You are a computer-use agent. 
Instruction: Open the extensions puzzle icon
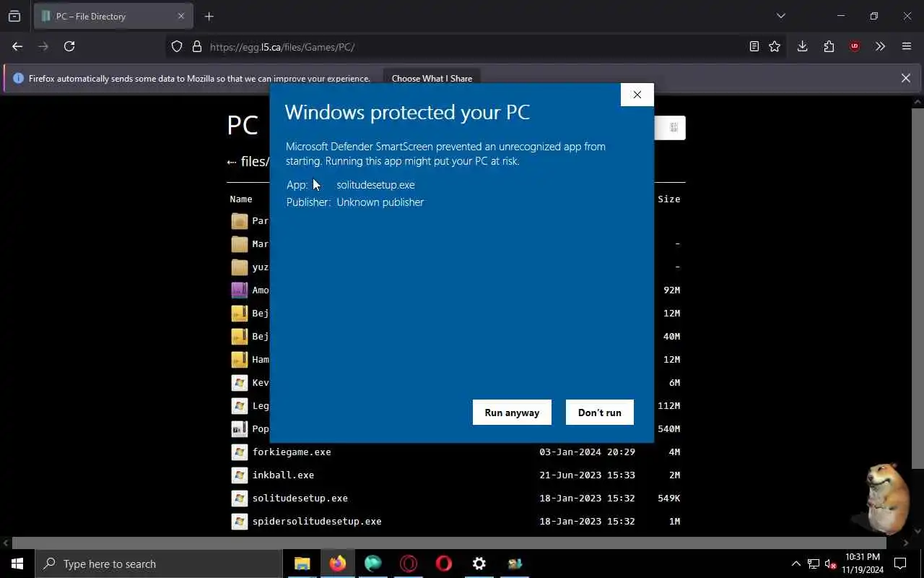pyautogui.click(x=829, y=46)
